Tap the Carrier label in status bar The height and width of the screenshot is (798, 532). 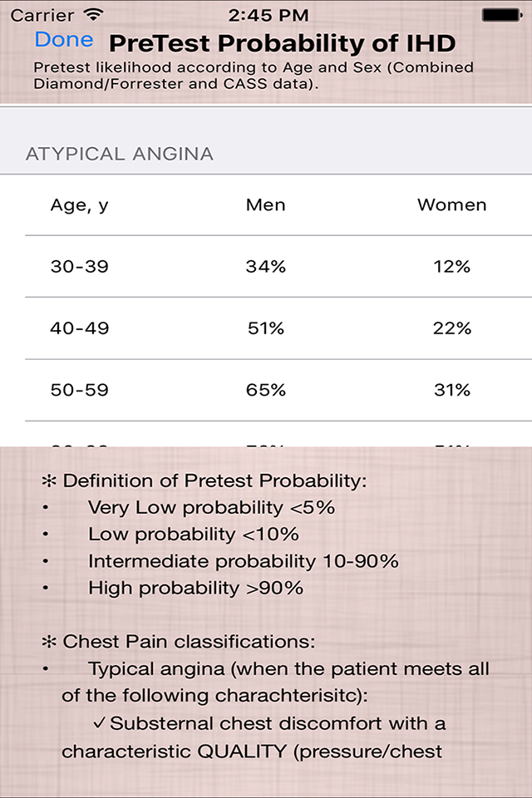tap(42, 14)
